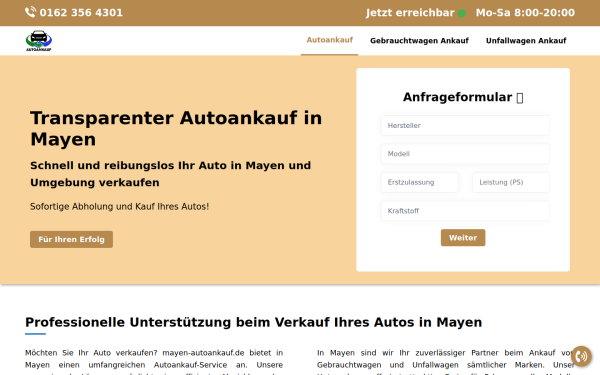Image resolution: width=600 pixels, height=375 pixels.
Task: Click the green availability status dot
Action: tap(462, 13)
